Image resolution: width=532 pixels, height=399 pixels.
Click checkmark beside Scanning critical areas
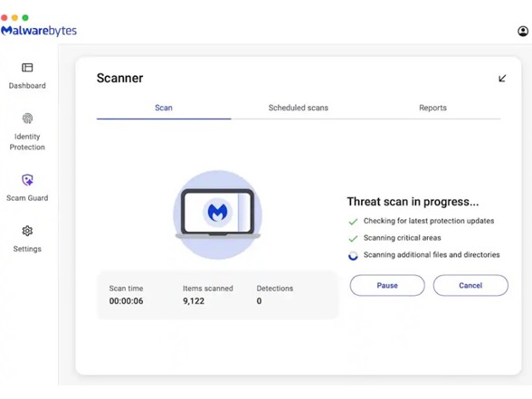pos(353,239)
